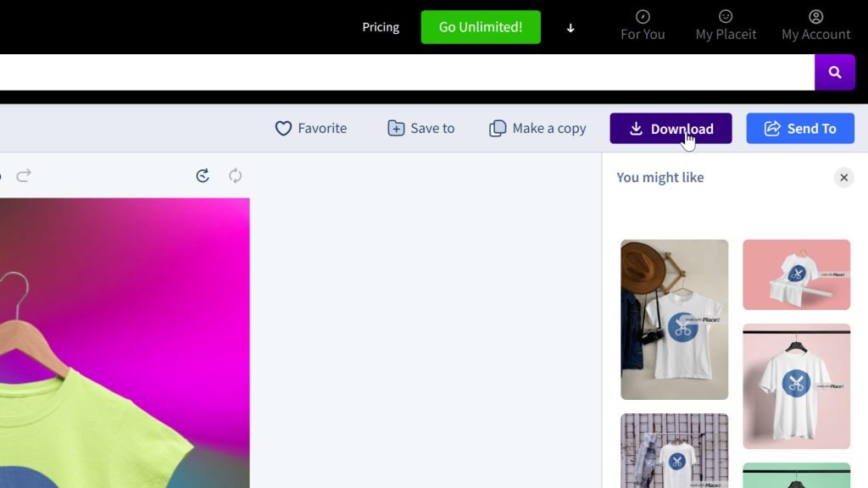868x488 pixels.
Task: Click the Send To button
Action: (x=800, y=129)
